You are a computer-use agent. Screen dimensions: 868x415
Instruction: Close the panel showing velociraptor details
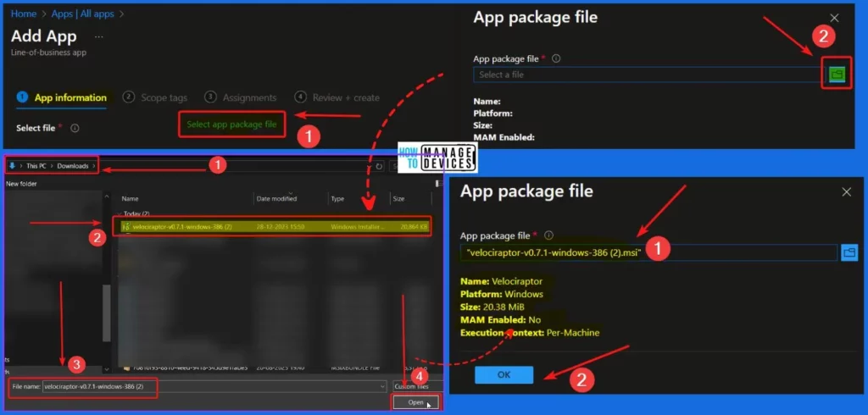pos(847,192)
